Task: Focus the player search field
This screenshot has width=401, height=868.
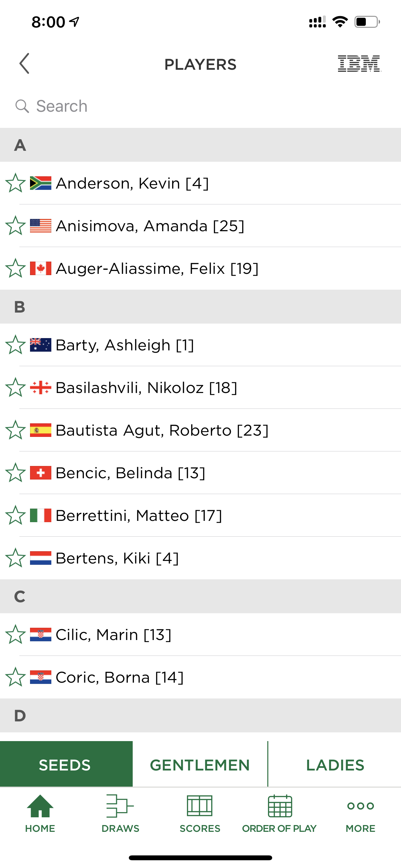Action: (200, 106)
